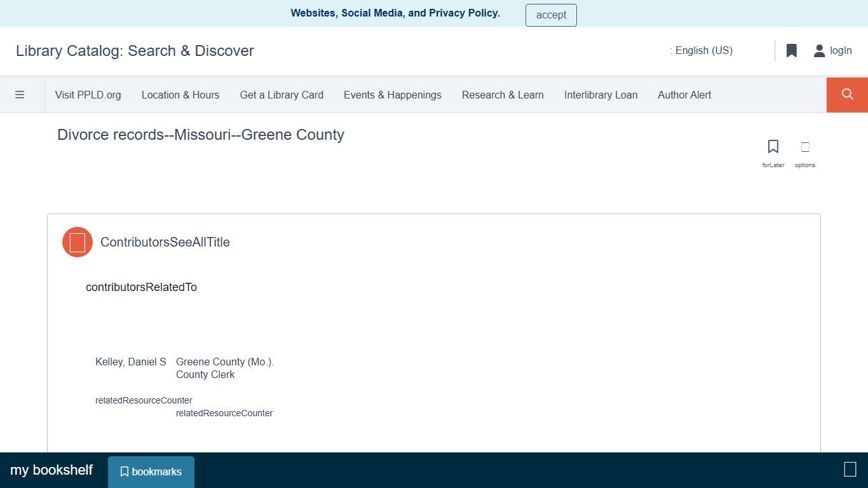Image resolution: width=868 pixels, height=488 pixels.
Task: Open bookmarks from the header ribbon icon
Action: [791, 50]
